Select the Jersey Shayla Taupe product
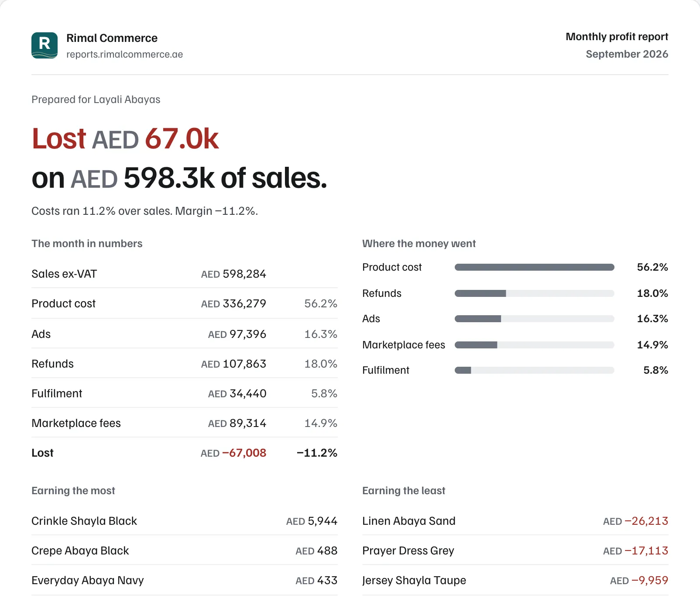The height and width of the screenshot is (599, 700). tap(414, 581)
